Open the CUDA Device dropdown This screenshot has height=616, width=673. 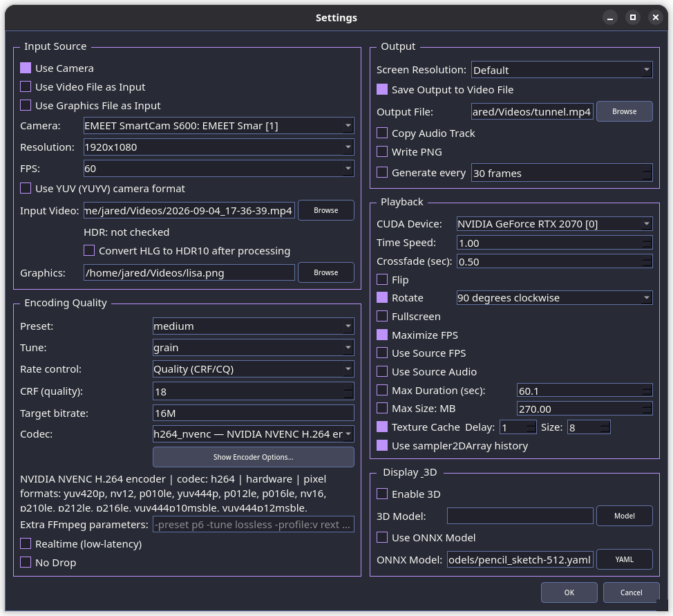[x=555, y=224]
